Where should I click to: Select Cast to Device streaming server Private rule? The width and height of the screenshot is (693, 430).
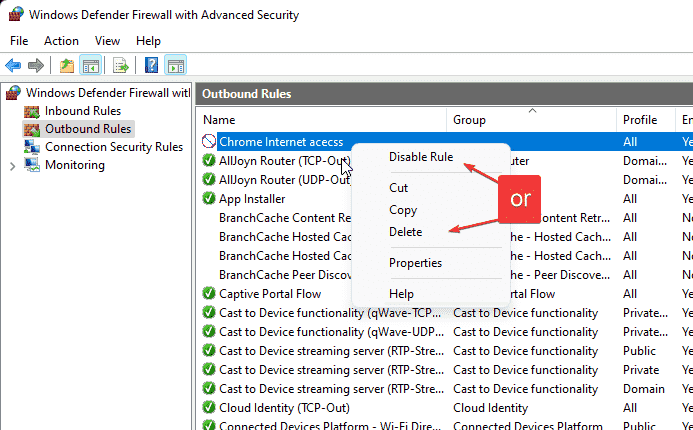point(331,370)
